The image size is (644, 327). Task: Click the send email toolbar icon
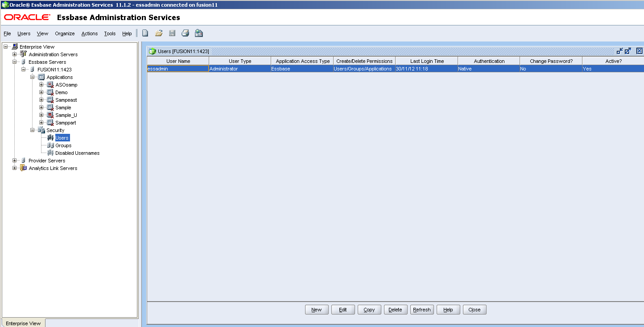pyautogui.click(x=198, y=33)
